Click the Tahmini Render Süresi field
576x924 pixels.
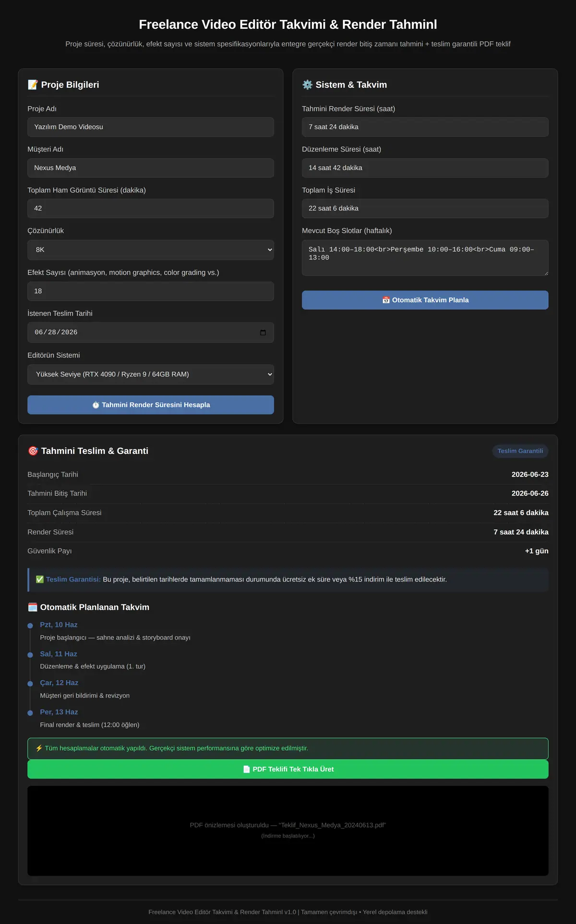click(x=425, y=127)
